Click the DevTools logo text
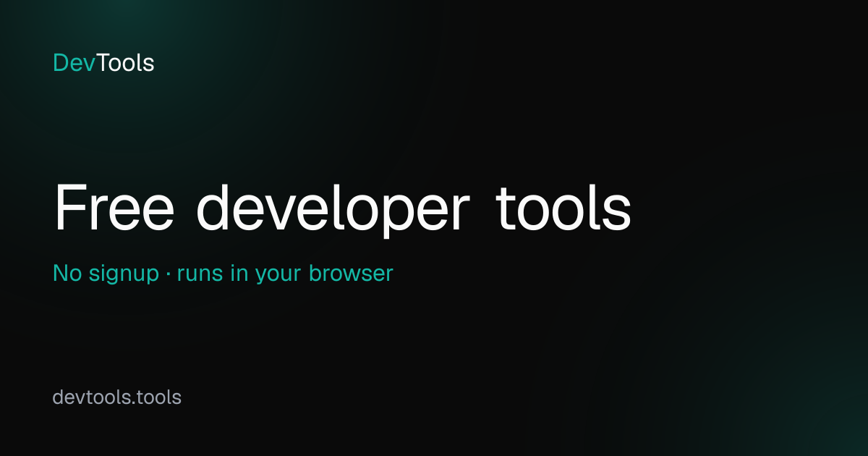 click(103, 63)
